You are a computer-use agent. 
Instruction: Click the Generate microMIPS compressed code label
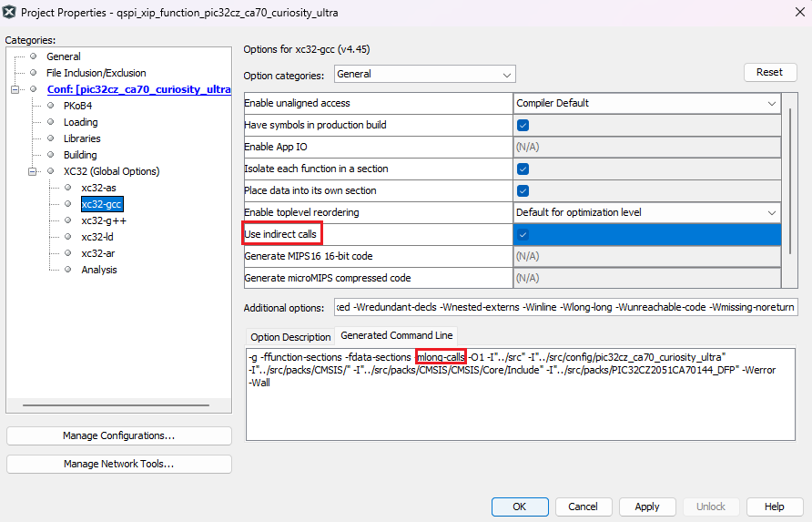click(328, 278)
